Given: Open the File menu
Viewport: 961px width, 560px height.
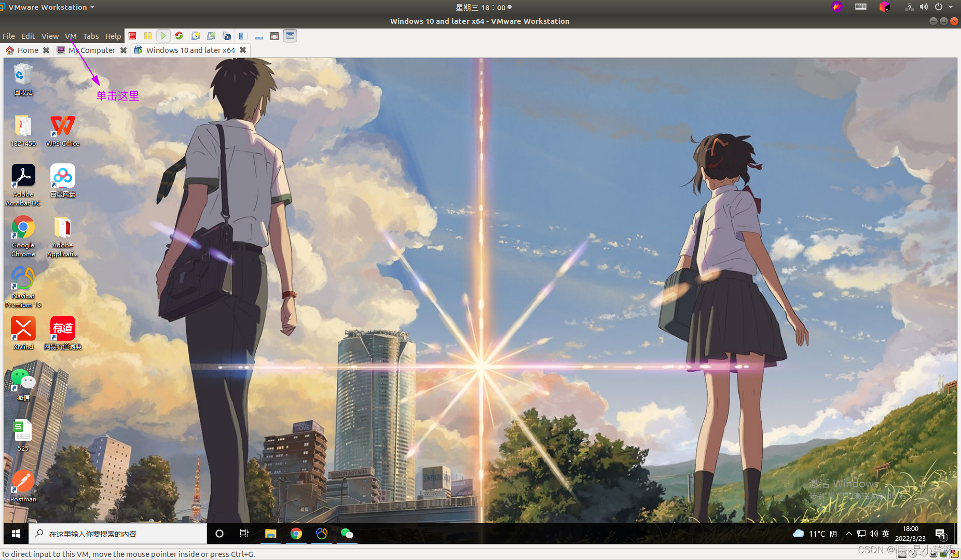Looking at the screenshot, I should tap(9, 36).
